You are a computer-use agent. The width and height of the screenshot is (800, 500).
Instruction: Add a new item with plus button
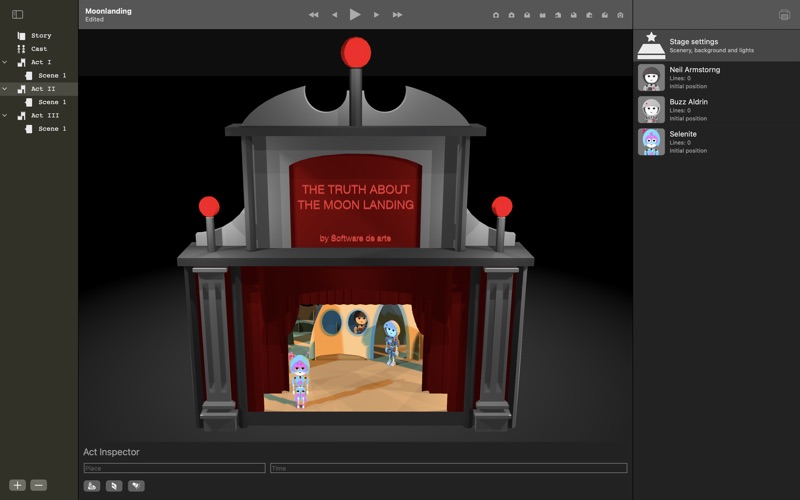[x=17, y=485]
